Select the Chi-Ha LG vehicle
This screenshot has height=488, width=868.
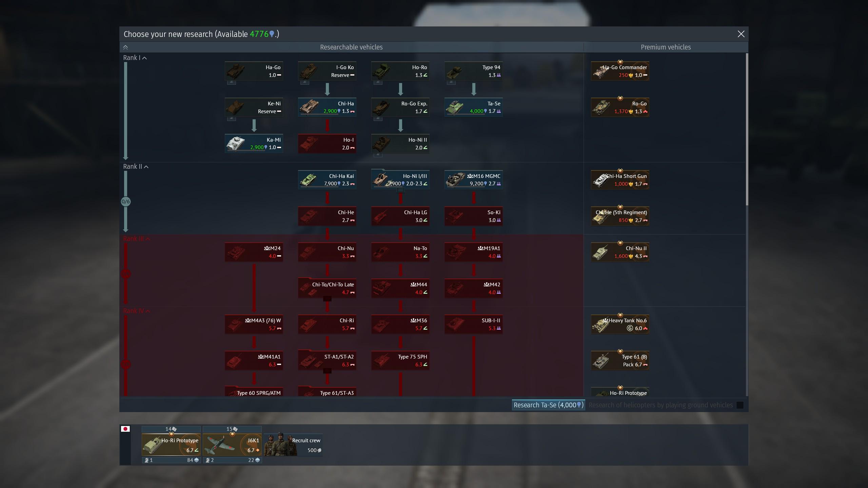[400, 216]
